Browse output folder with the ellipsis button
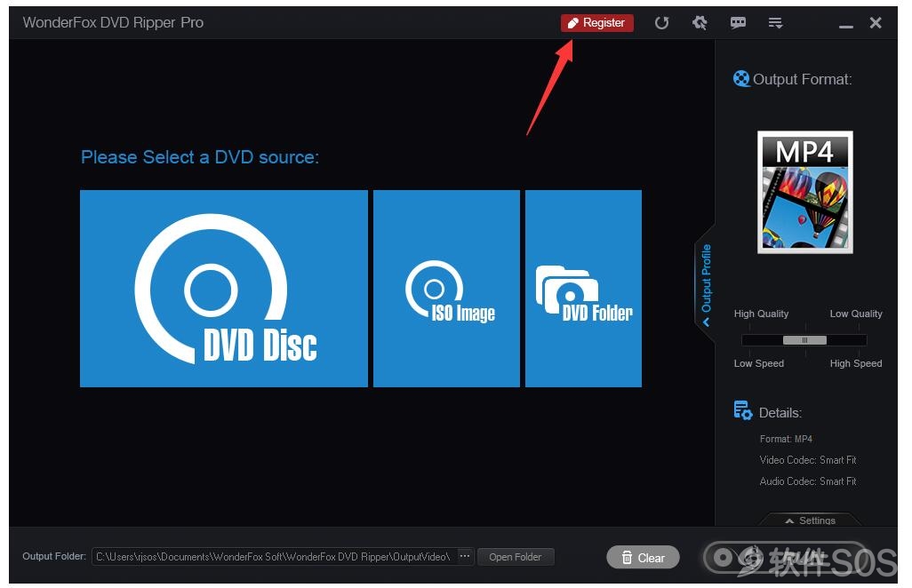Screen dimensions: 912x588 (x=465, y=557)
